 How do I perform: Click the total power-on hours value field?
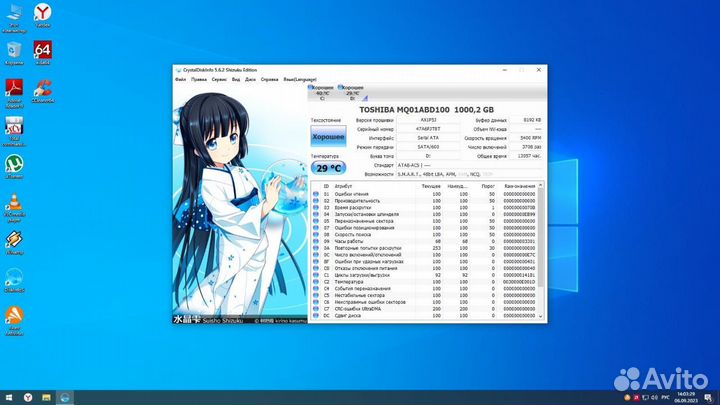[526, 156]
